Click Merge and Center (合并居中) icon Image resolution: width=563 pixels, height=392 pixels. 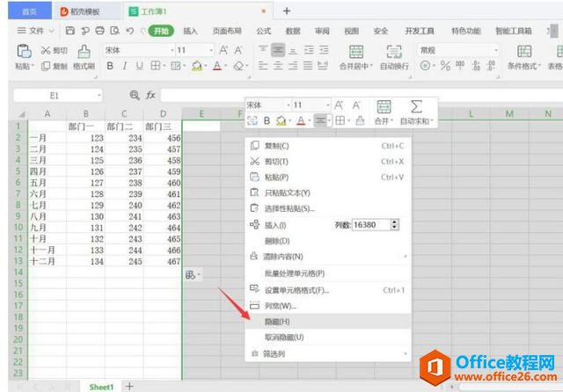[355, 52]
